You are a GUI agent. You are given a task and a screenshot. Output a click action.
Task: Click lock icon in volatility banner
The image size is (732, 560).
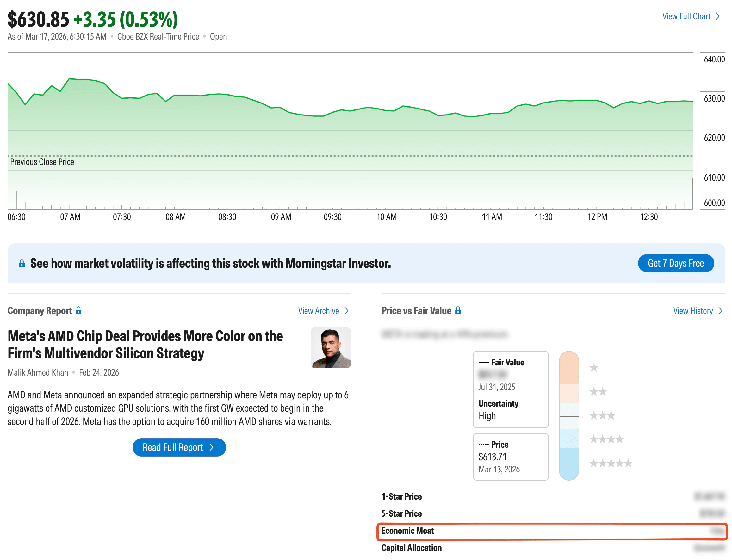(22, 264)
